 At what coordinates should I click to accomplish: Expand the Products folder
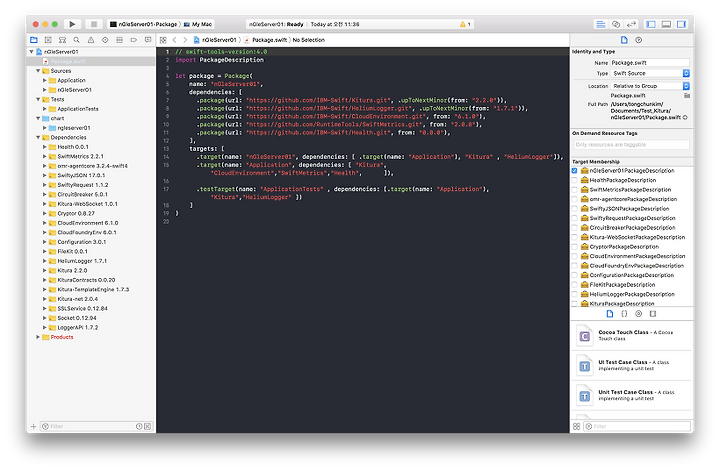pyautogui.click(x=38, y=337)
